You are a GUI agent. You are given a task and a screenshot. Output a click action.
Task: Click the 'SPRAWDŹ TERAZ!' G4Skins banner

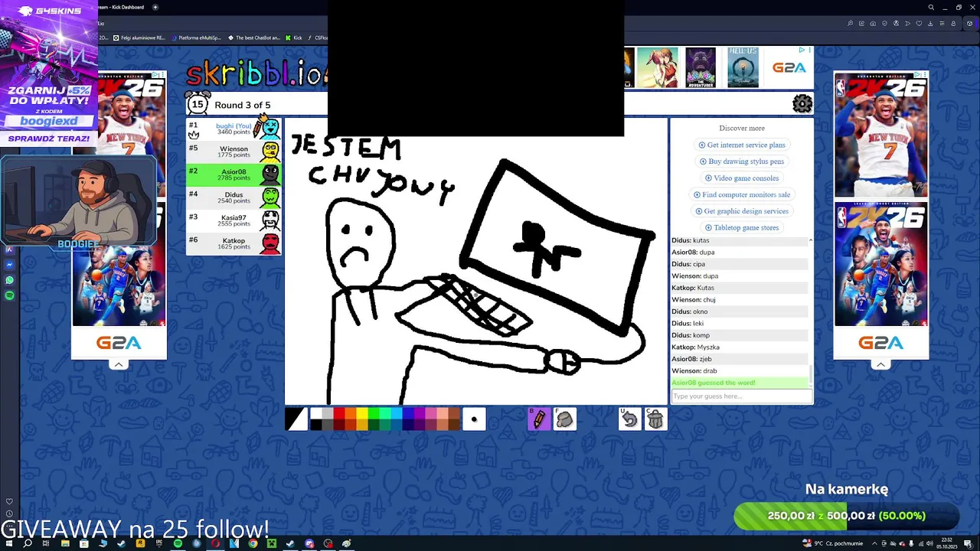pyautogui.click(x=49, y=139)
